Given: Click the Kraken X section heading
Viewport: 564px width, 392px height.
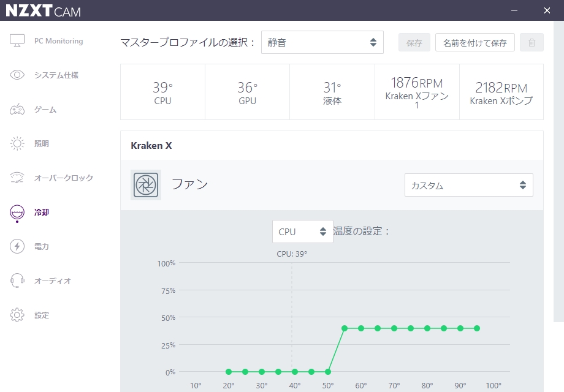Looking at the screenshot, I should tap(151, 146).
